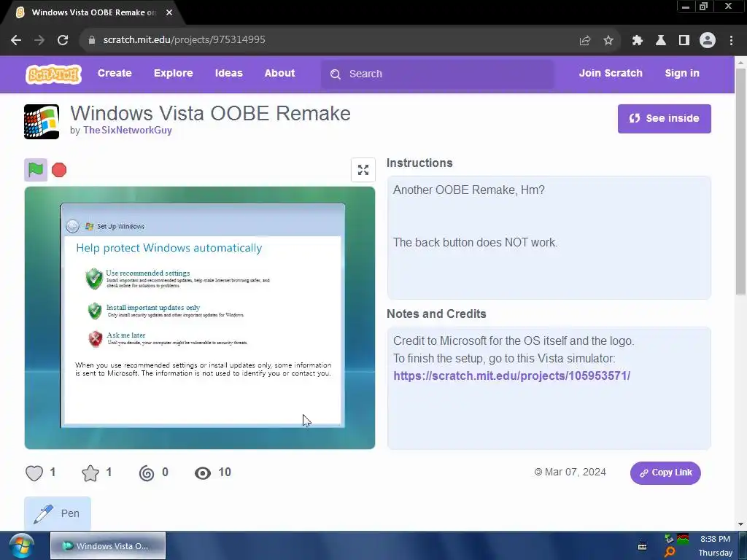View site information lock icon
Screen dimensions: 747x560
92,40
